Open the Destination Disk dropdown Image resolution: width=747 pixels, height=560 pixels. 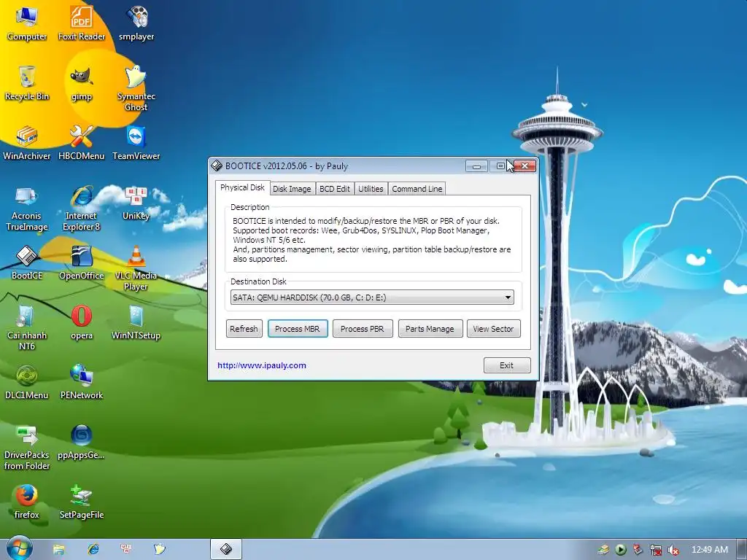(x=372, y=297)
